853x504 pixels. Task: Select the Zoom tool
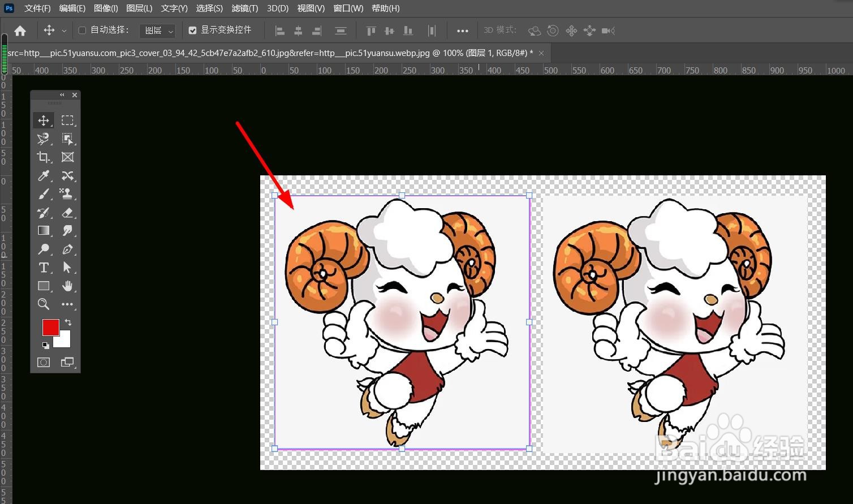click(44, 304)
